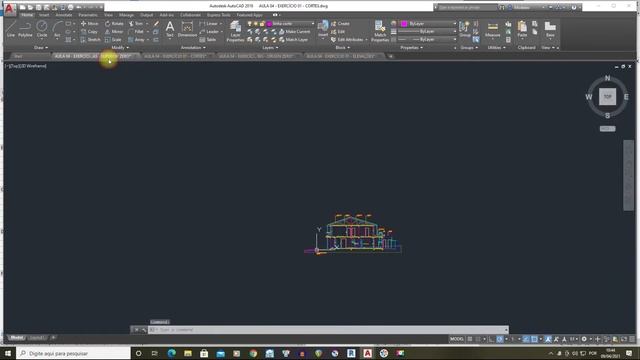Toggle the MODEL space button

pos(457,339)
